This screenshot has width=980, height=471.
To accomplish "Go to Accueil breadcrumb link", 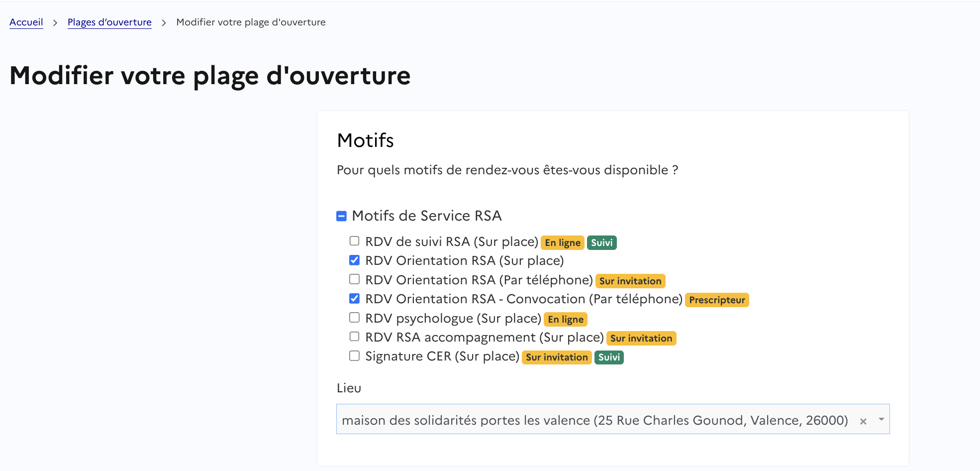I will click(x=26, y=22).
